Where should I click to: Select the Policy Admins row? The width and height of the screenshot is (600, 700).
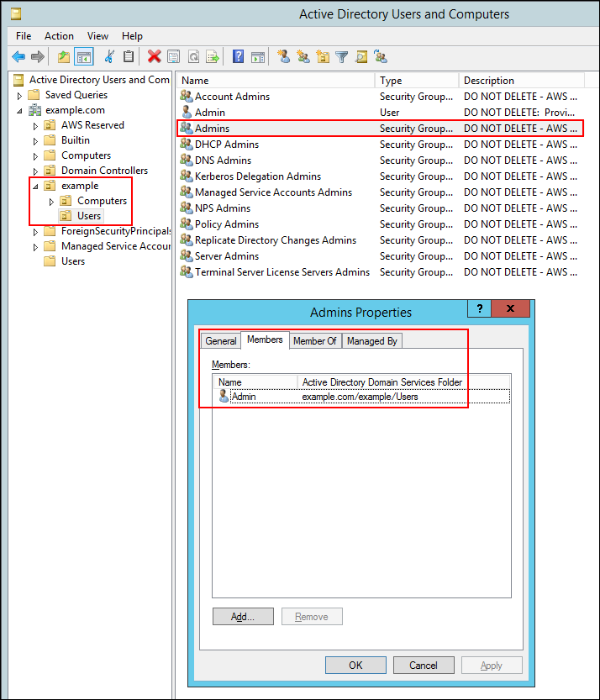pos(380,224)
